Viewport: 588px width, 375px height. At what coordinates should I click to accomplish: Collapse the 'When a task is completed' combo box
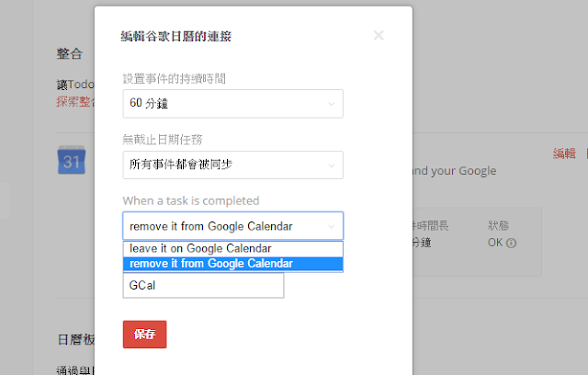tap(232, 226)
